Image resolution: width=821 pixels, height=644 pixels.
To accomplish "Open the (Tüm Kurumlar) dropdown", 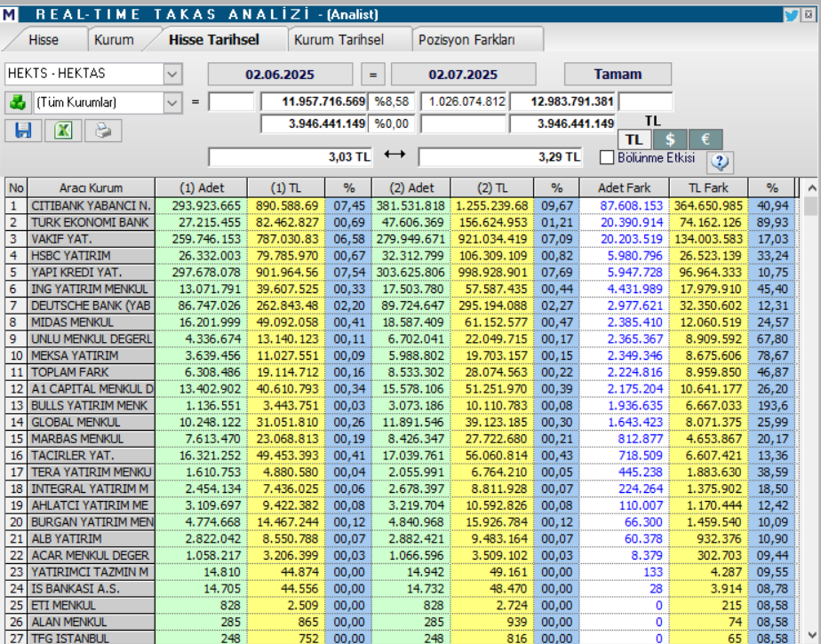I will pos(172,103).
